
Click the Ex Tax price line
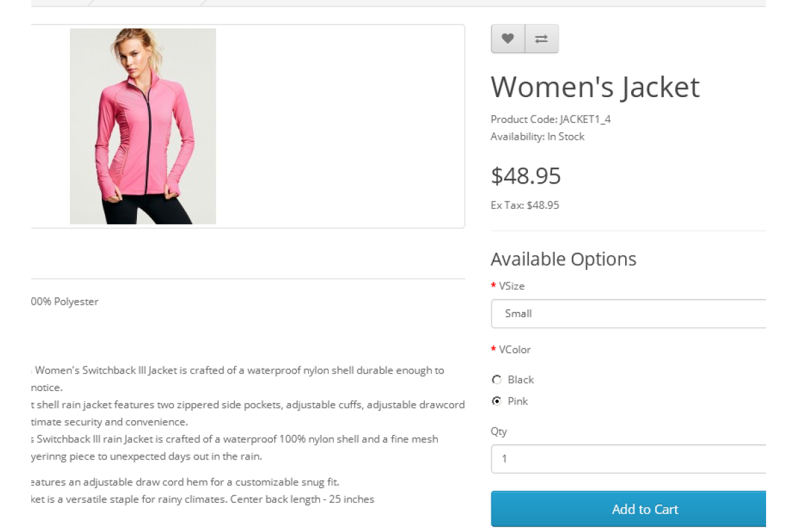(525, 205)
